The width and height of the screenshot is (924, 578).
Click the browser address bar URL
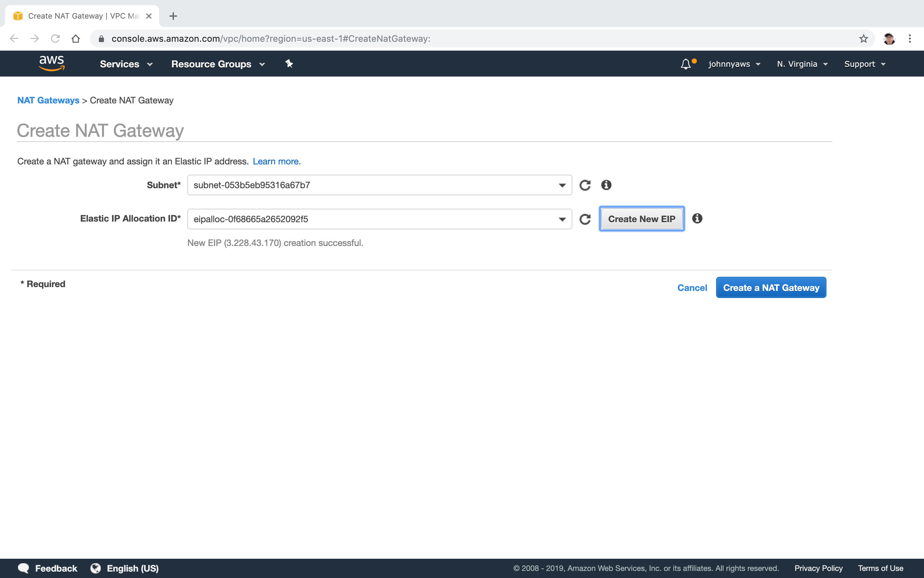[x=271, y=39]
